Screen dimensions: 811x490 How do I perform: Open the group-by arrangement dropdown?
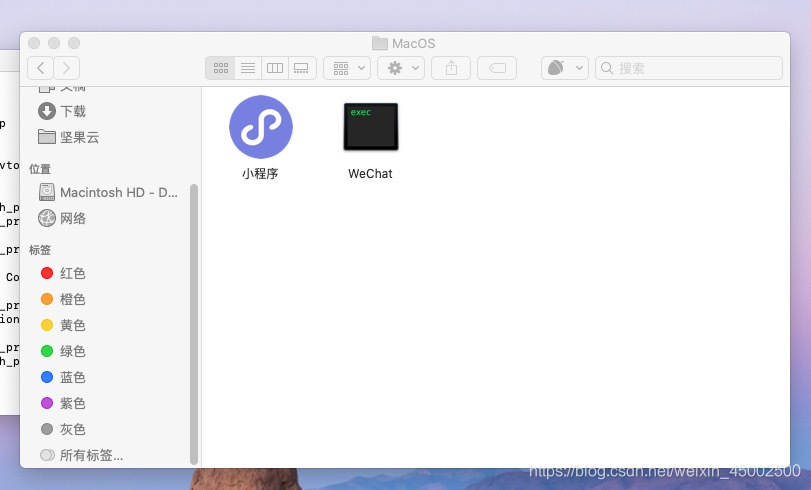[x=347, y=68]
